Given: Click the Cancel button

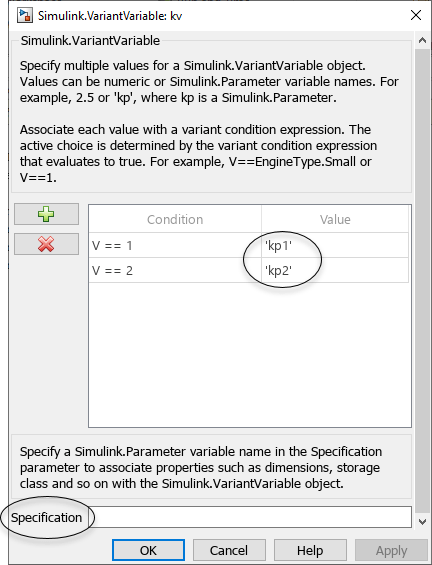Looking at the screenshot, I should (x=229, y=550).
